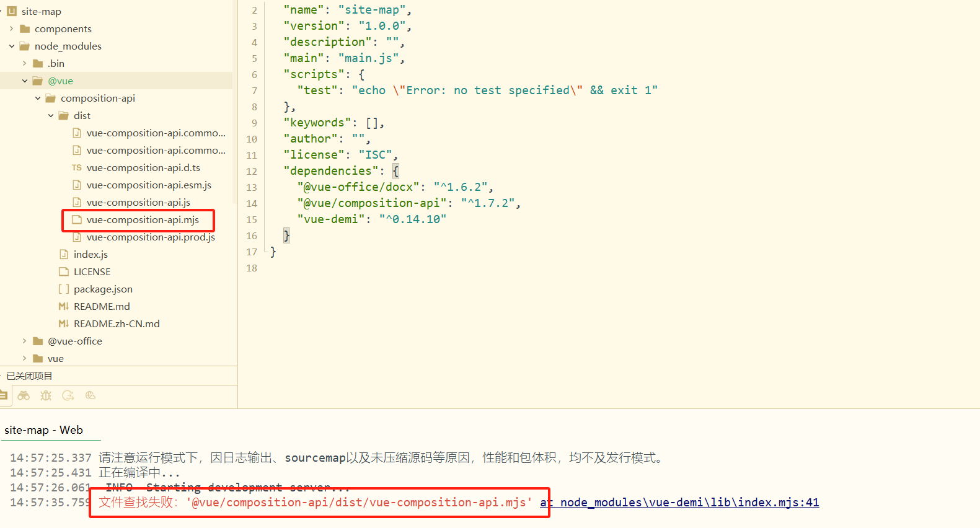Viewport: 980px width, 528px height.
Task: Select vue-composition-api.mjs in the file tree
Action: tap(143, 219)
